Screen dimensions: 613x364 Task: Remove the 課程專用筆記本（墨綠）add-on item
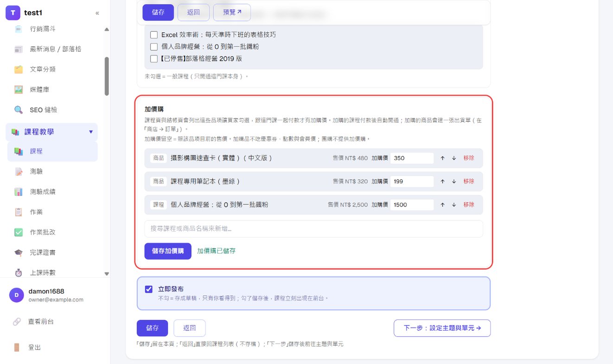(469, 182)
